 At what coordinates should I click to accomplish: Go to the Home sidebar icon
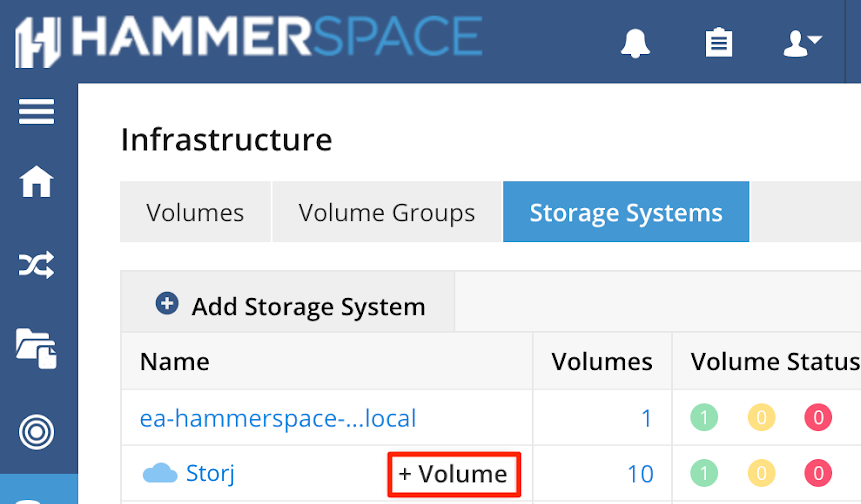36,181
